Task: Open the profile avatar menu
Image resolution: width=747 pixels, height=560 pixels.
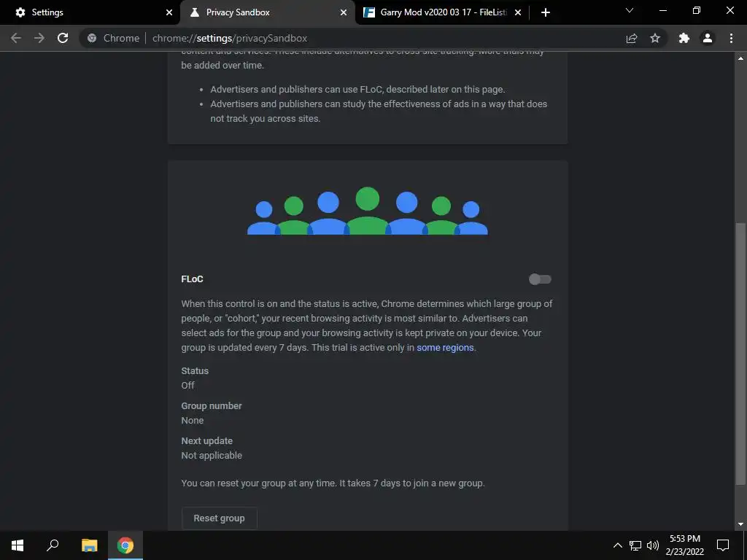Action: click(x=708, y=38)
